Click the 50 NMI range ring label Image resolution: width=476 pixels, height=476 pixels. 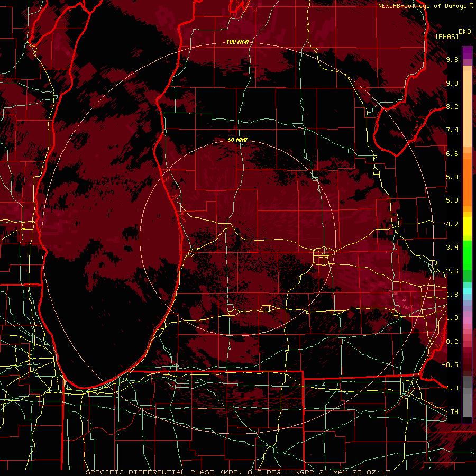(x=237, y=140)
